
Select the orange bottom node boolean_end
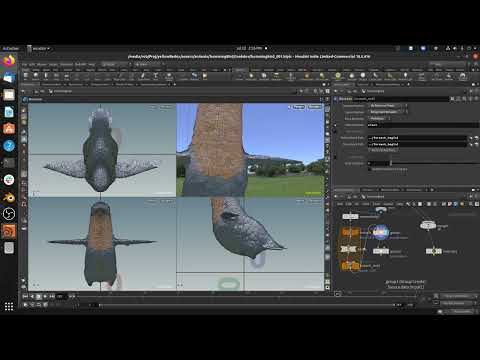coord(350,266)
